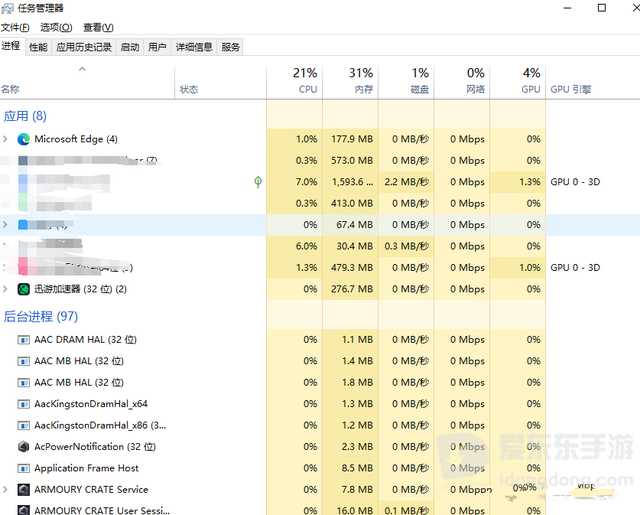The width and height of the screenshot is (640, 515).
Task: Toggle sort direction arrow above 名称 column
Action: pyautogui.click(x=82, y=69)
